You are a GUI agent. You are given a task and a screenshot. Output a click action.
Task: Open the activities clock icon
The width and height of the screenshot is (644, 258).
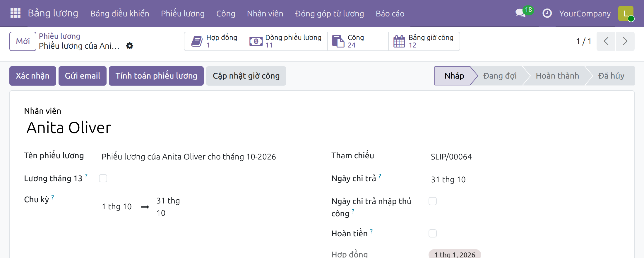(x=547, y=13)
